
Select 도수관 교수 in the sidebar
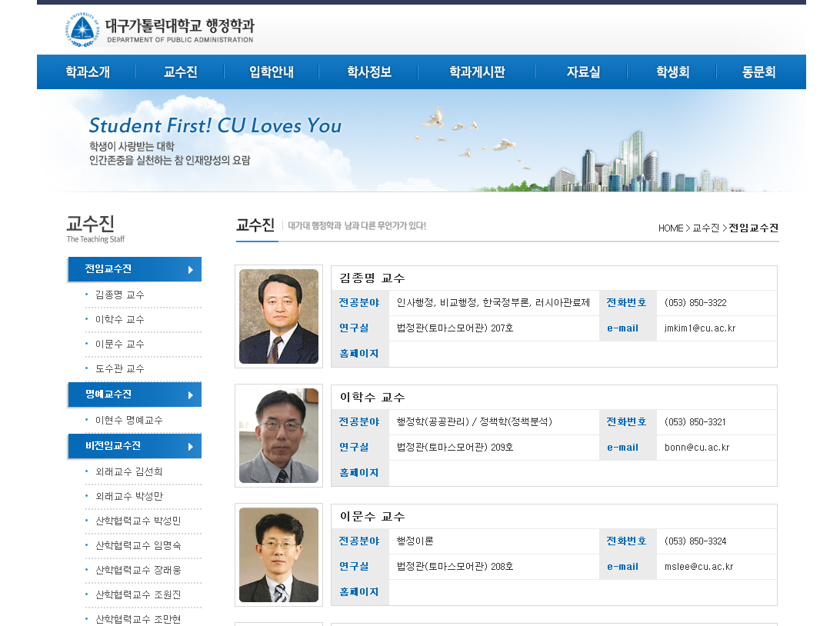coord(119,369)
